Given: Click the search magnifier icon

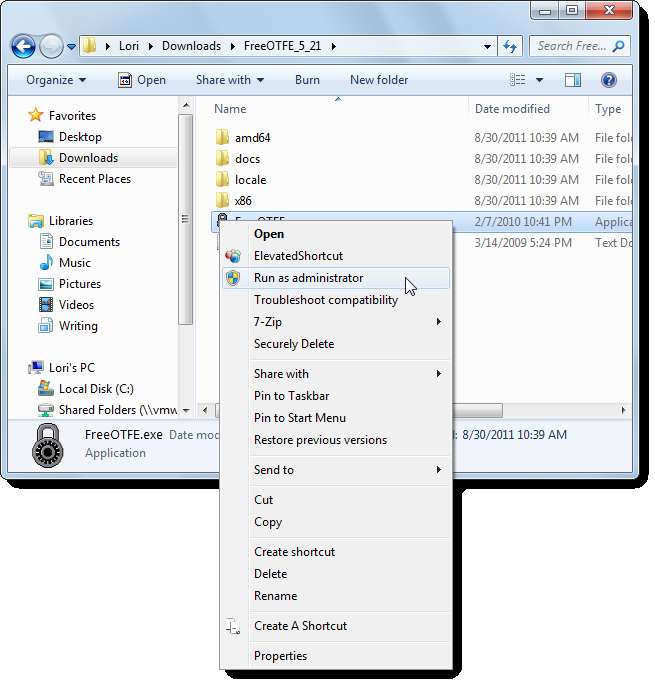Looking at the screenshot, I should click(x=618, y=46).
